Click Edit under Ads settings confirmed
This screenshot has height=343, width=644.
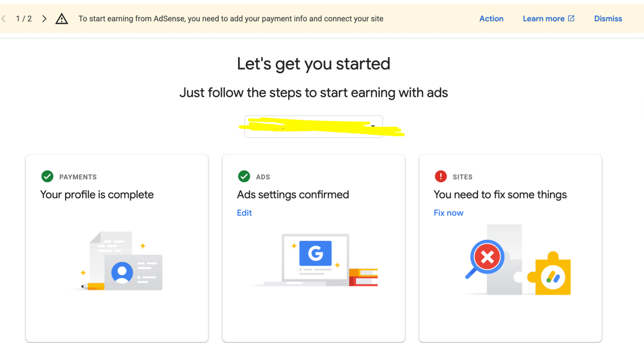click(244, 213)
